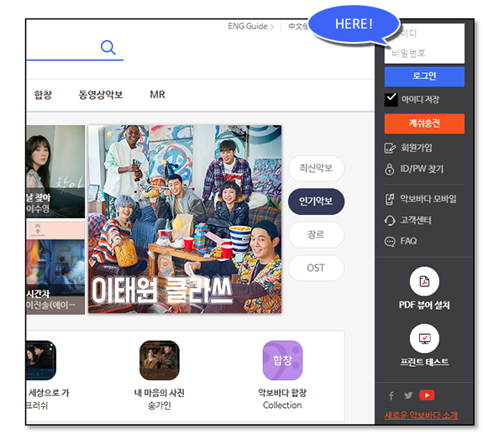Image resolution: width=504 pixels, height=434 pixels.
Task: Select the OST pill button
Action: 317,268
